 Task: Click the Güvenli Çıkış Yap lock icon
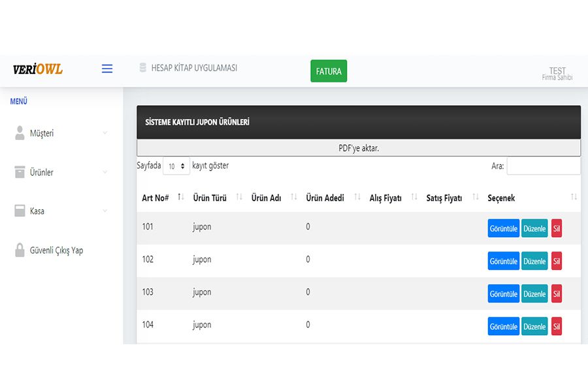click(x=20, y=250)
